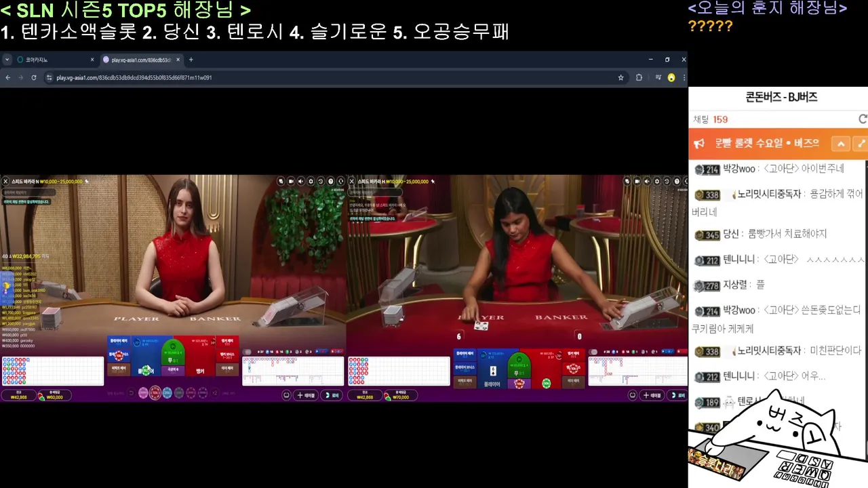
Task: Bet on 퍼펙트 페어 in left game
Action: (x=119, y=369)
